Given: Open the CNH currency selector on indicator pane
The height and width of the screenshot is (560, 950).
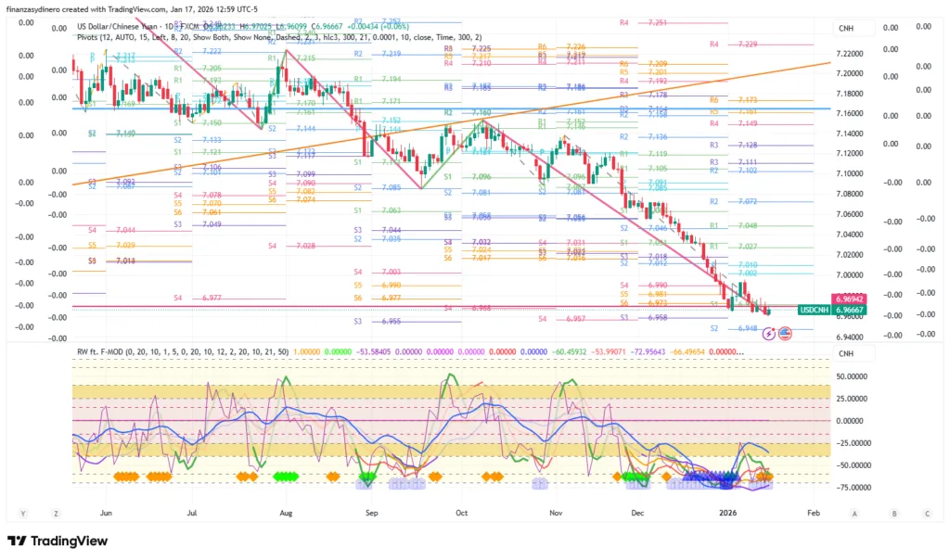Looking at the screenshot, I should coord(845,353).
